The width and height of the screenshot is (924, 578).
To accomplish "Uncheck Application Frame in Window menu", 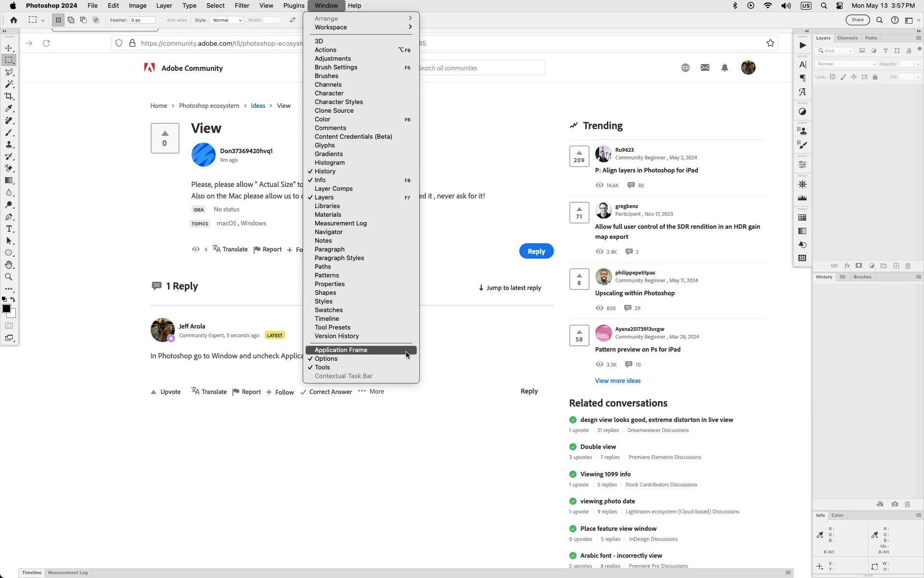I will (341, 350).
